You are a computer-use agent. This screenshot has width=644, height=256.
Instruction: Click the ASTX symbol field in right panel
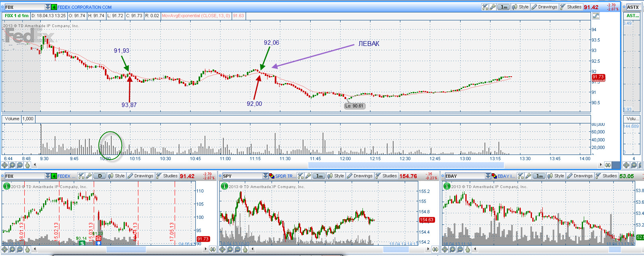click(632, 7)
